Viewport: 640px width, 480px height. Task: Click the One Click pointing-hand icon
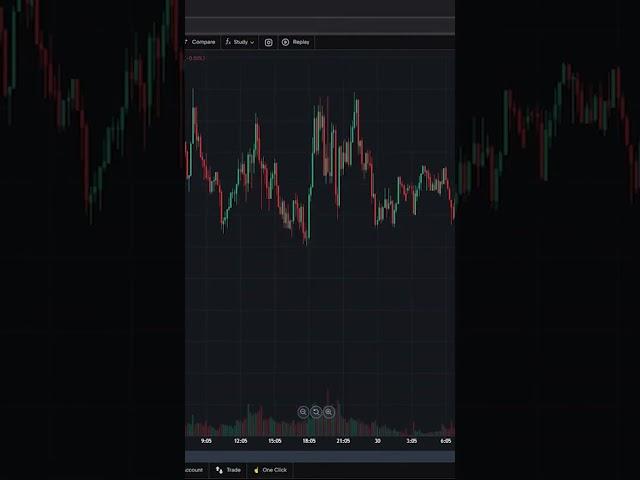pos(256,470)
